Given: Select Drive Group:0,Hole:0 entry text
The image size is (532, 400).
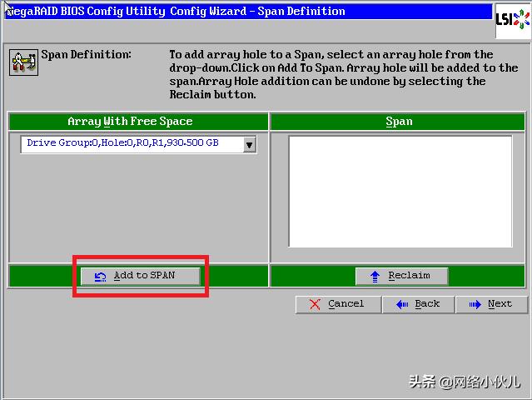Looking at the screenshot, I should 123,143.
